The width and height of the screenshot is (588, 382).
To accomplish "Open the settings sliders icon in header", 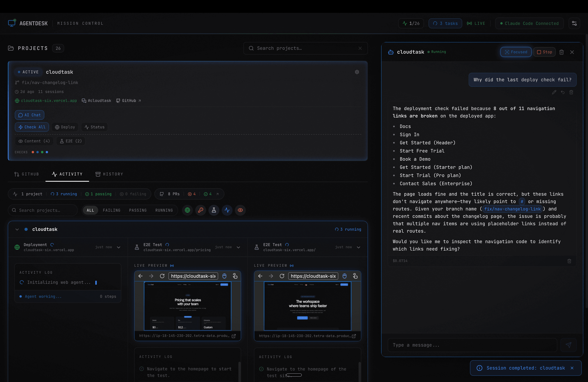I will click(x=574, y=24).
